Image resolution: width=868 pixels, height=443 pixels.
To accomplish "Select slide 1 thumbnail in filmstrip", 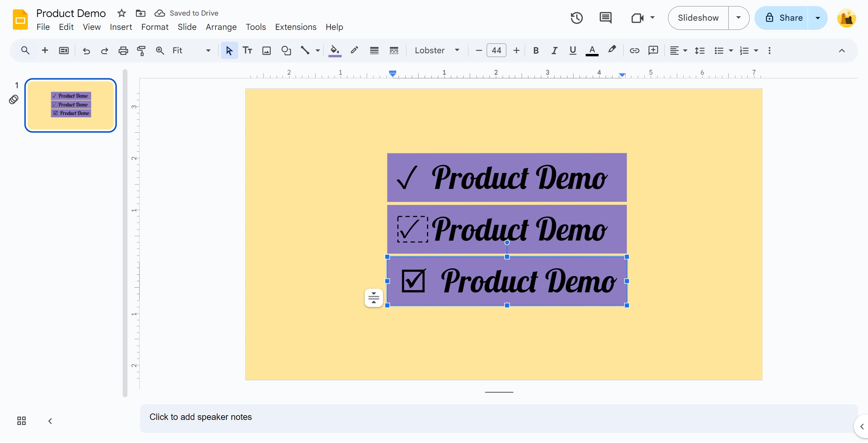I will tap(70, 105).
